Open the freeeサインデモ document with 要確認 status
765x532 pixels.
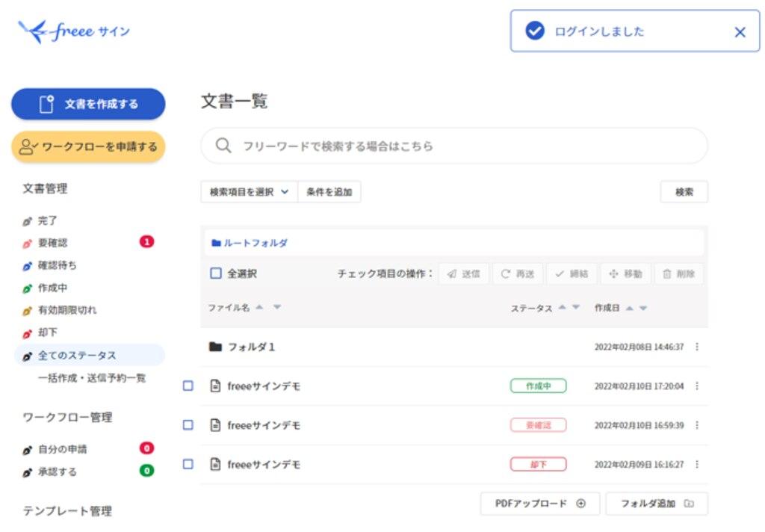(264, 425)
